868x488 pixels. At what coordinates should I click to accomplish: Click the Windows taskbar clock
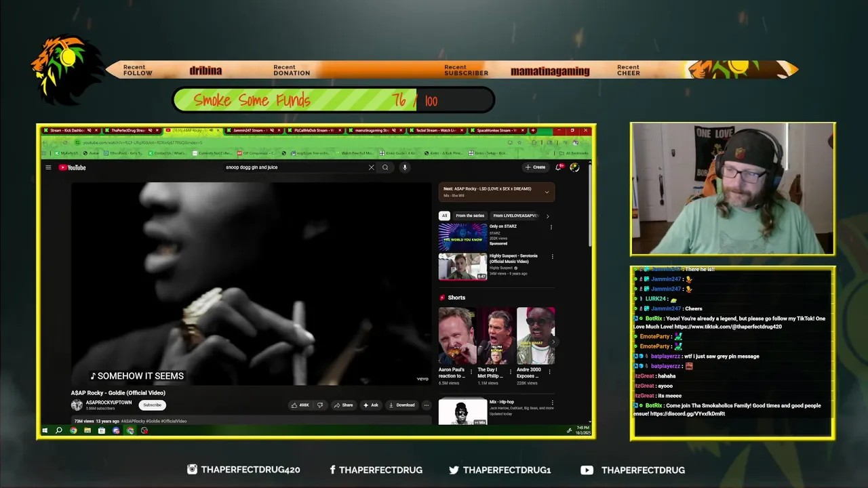pos(583,430)
